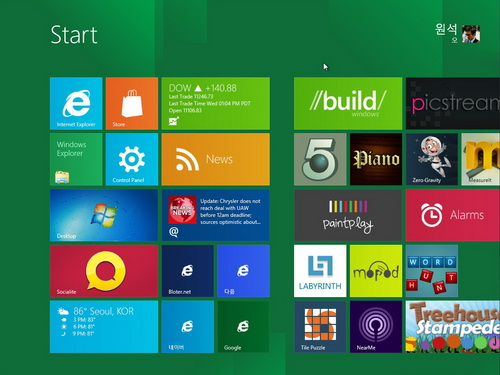Open the 다음 pinned site tile

(244, 271)
